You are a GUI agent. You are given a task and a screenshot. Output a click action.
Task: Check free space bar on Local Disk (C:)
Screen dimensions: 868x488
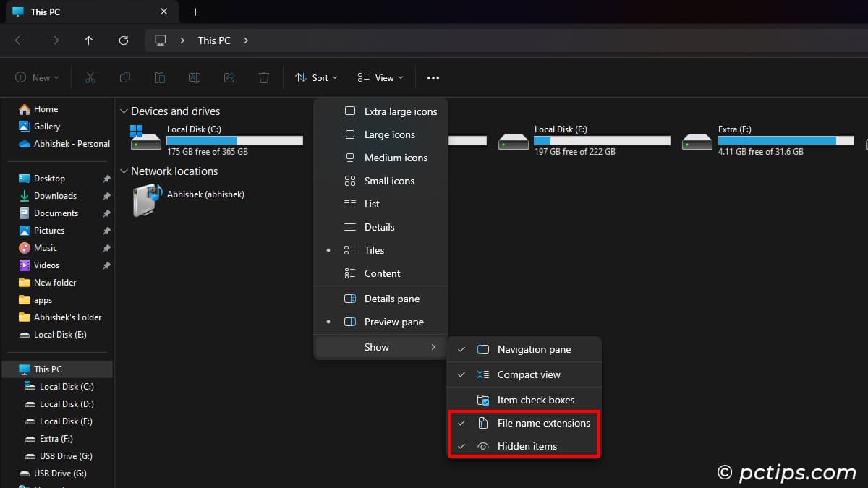[234, 140]
